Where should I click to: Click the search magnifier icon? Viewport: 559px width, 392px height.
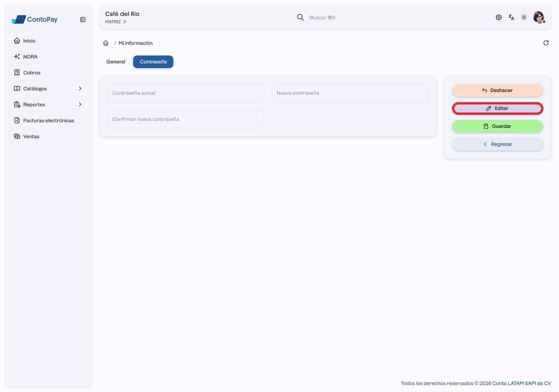tap(300, 17)
